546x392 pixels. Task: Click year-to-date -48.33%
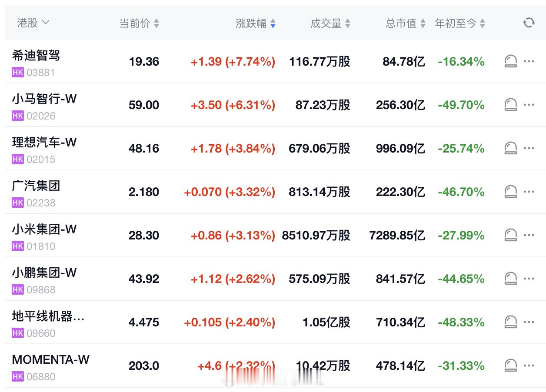(461, 322)
